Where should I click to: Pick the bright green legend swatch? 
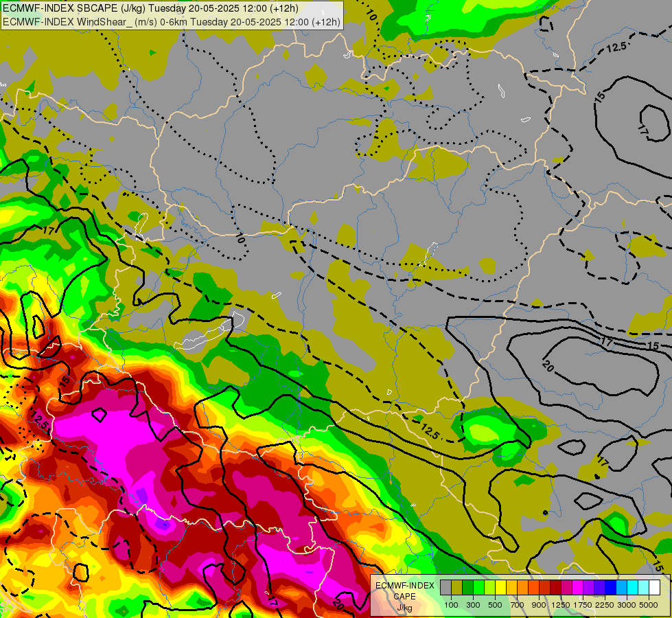(x=478, y=588)
